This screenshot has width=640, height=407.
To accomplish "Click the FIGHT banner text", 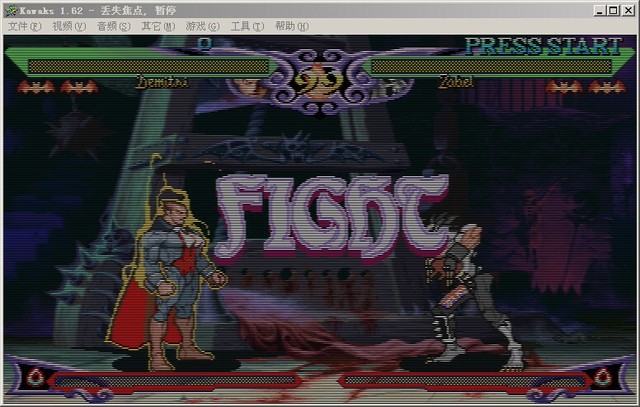I will coord(333,218).
